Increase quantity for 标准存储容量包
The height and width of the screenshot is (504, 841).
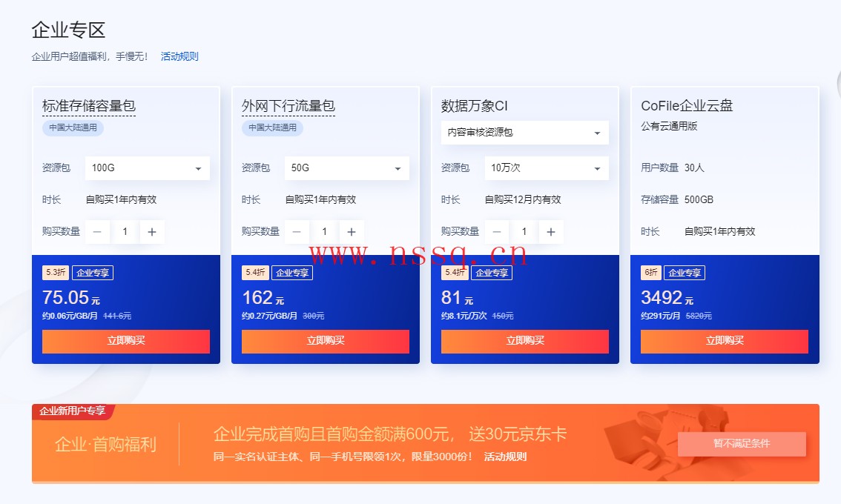pyautogui.click(x=152, y=232)
